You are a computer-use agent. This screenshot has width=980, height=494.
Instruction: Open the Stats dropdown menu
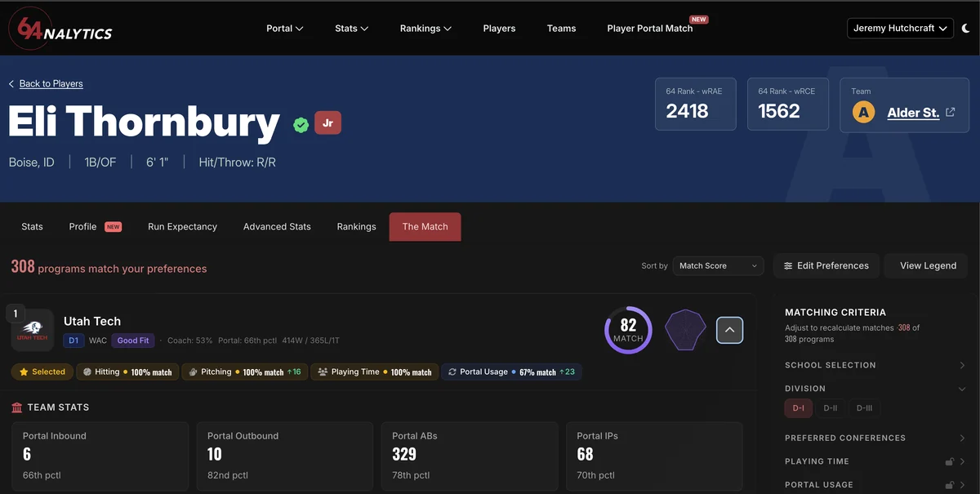pos(352,29)
